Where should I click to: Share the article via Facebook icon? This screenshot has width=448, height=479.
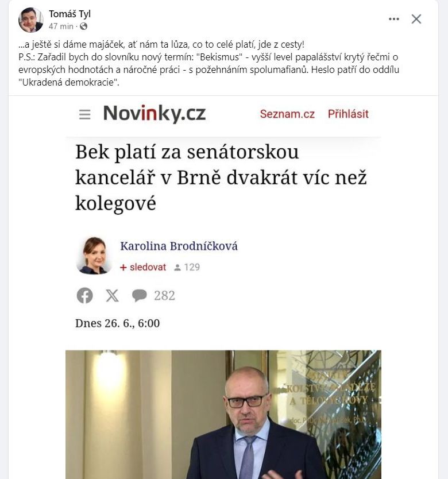click(84, 295)
